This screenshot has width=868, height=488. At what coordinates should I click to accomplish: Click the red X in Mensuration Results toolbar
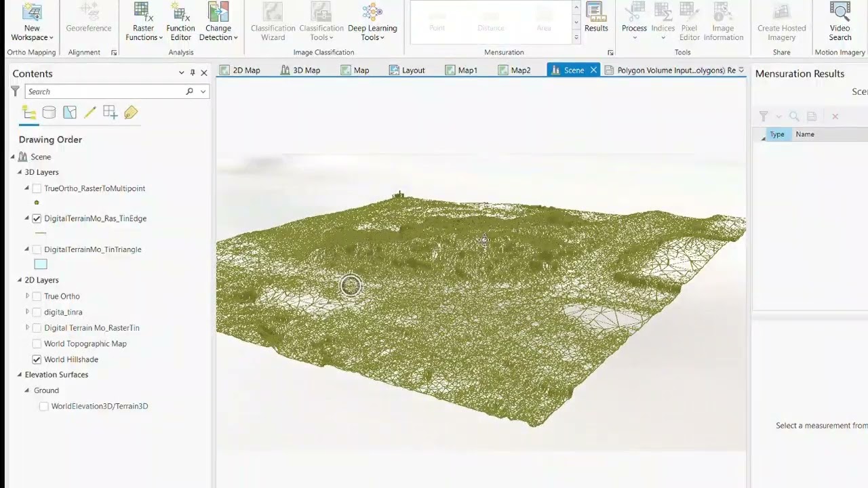coord(835,117)
